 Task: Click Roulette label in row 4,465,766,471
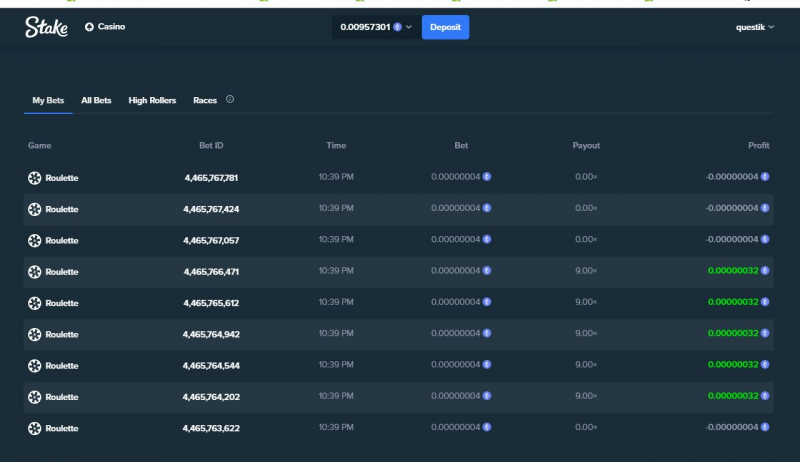pyautogui.click(x=62, y=272)
